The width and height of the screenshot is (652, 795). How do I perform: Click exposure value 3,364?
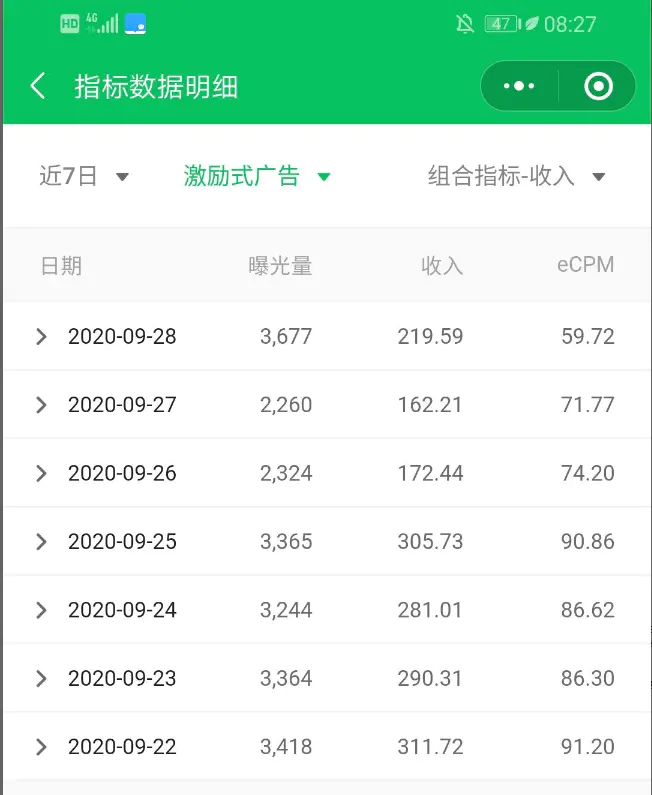[x=286, y=679]
